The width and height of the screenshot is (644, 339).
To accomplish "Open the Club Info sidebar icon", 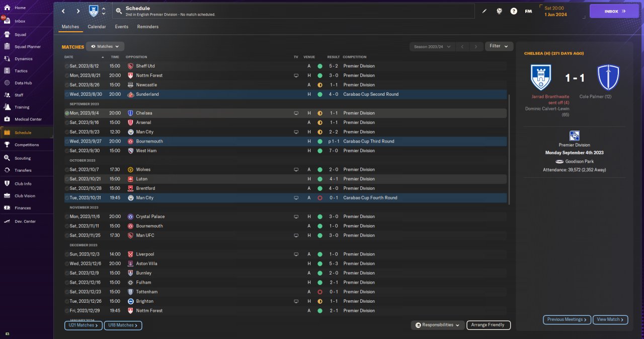I will click(x=7, y=183).
